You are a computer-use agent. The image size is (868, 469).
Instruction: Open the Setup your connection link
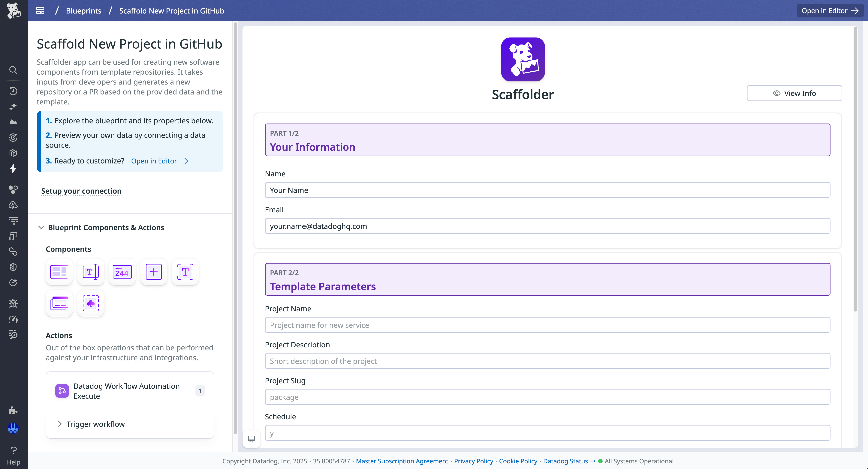pyautogui.click(x=81, y=191)
